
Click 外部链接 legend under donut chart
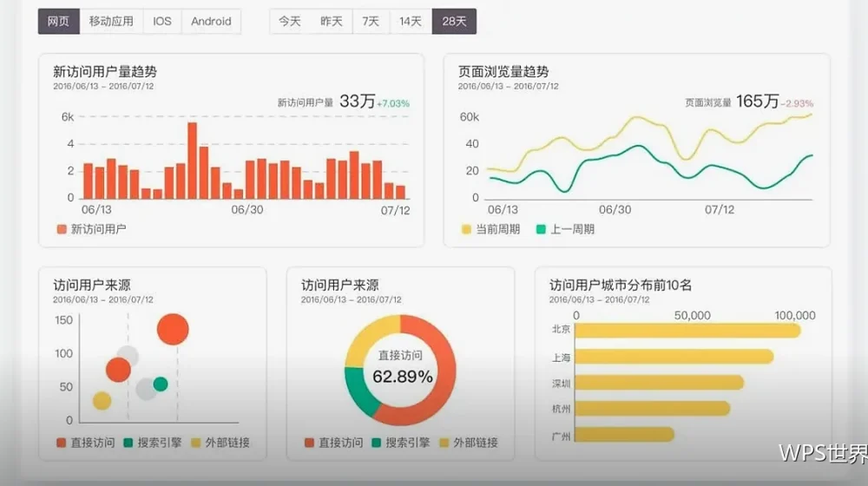(469, 443)
